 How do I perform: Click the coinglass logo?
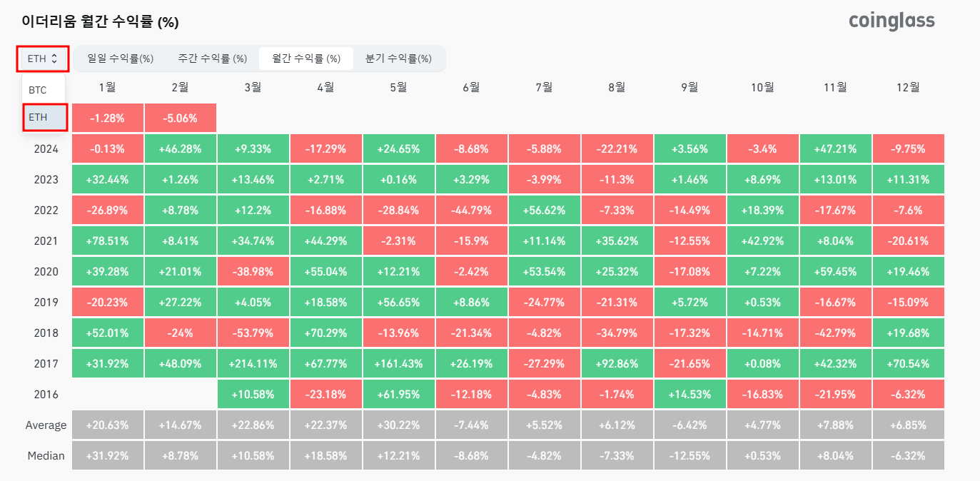tap(891, 21)
